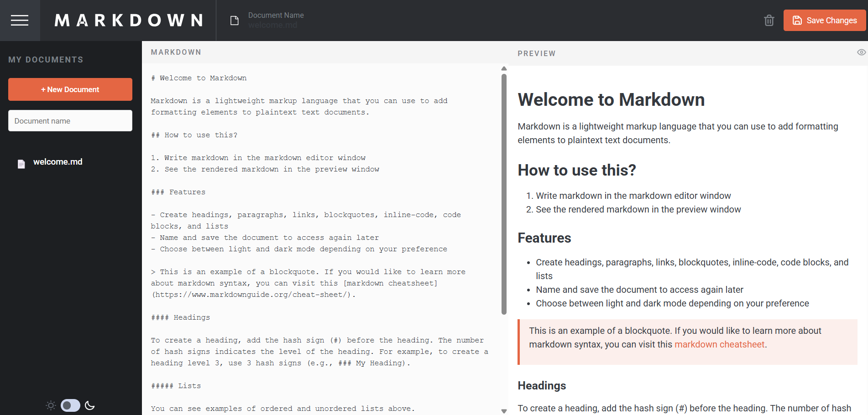Click the Document name input field

(70, 120)
